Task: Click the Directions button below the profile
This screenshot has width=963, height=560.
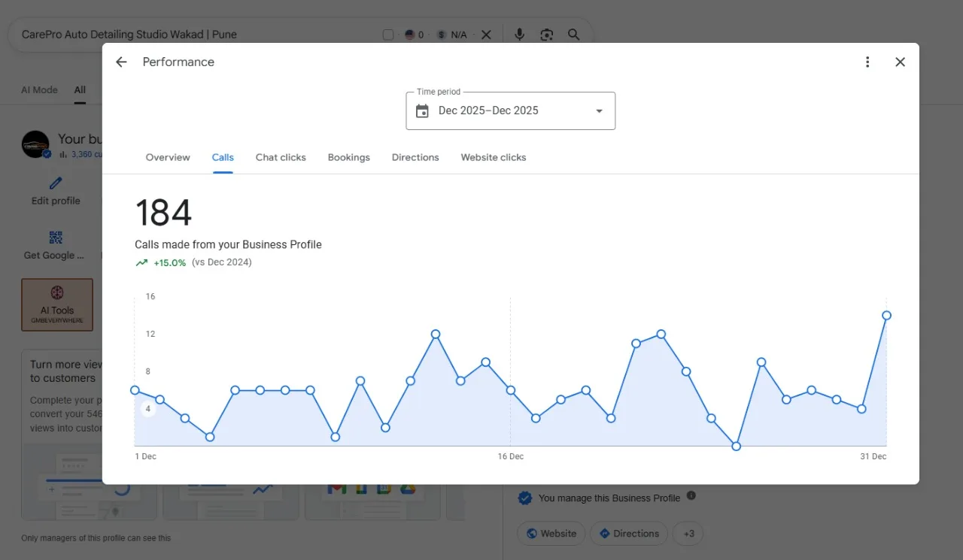Action: pyautogui.click(x=629, y=534)
